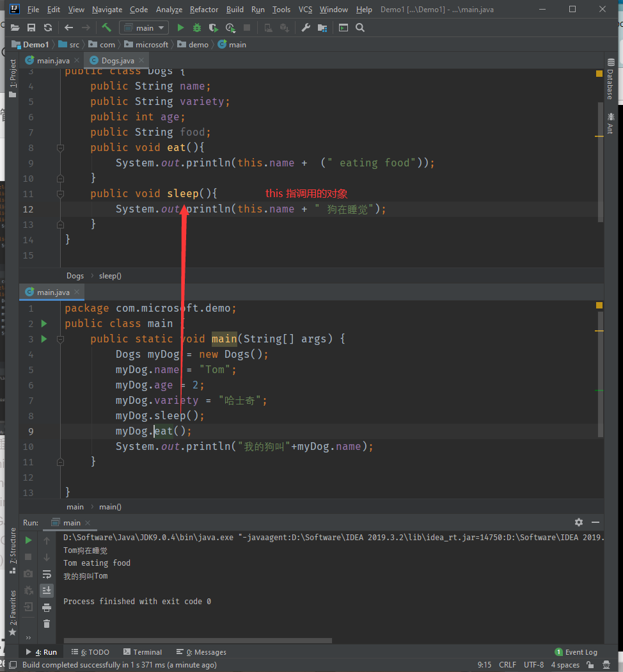Viewport: 623px width, 672px height.
Task: Collapse main method fold at line 3
Action: point(60,339)
